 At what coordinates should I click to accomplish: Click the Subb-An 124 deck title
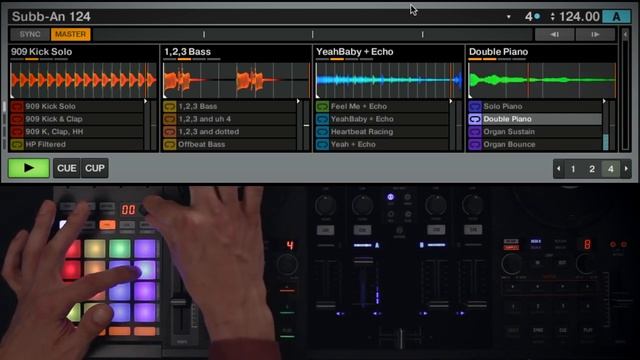click(x=51, y=17)
